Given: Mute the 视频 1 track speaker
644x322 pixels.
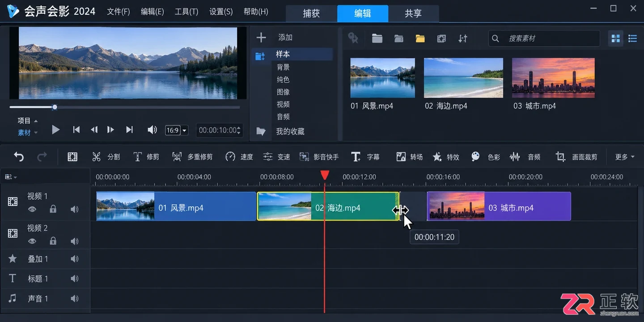Looking at the screenshot, I should tap(74, 209).
